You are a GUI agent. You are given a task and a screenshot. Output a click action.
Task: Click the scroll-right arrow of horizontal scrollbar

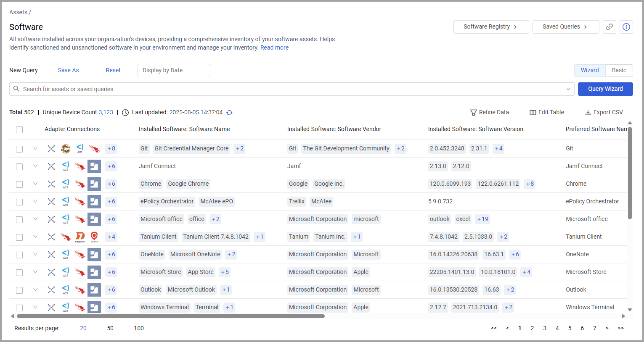(623, 316)
